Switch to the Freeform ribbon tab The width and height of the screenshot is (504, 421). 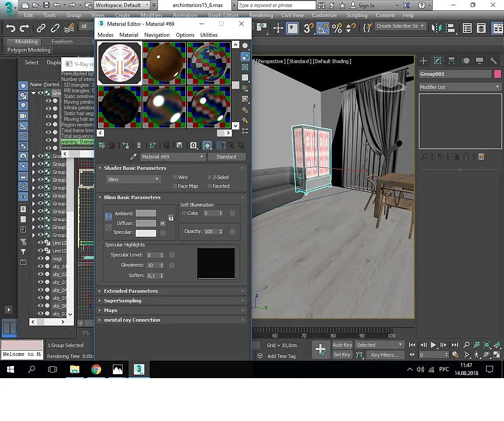pyautogui.click(x=62, y=42)
